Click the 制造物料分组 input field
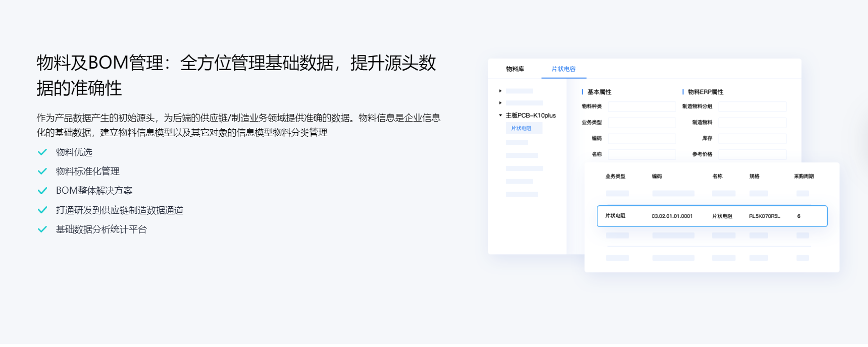Viewport: 868px width, 347px height. (x=752, y=107)
